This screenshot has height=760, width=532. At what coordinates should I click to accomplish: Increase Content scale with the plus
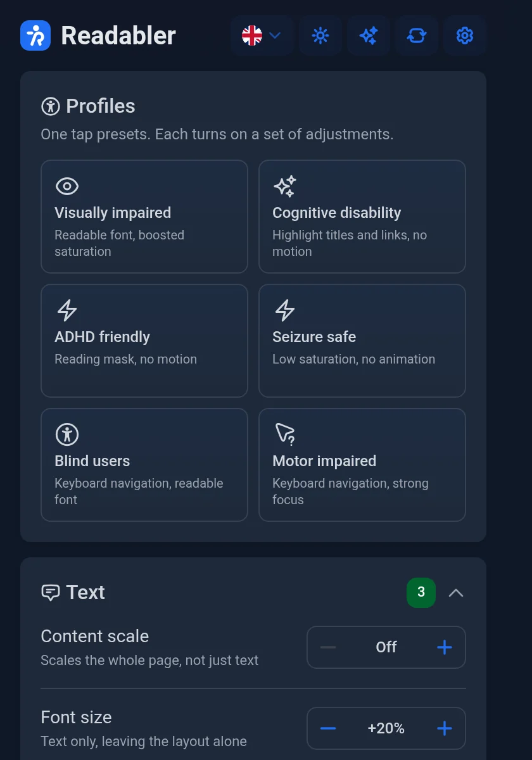click(x=445, y=647)
